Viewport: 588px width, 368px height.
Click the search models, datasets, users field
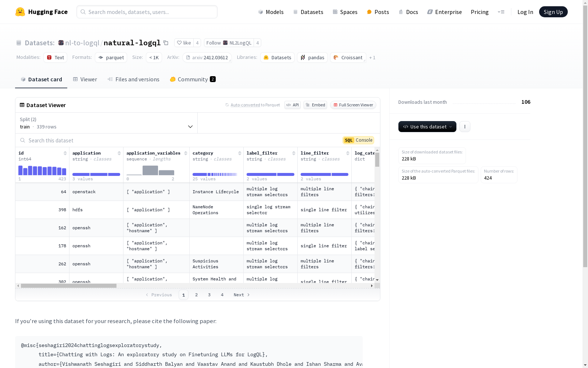147,12
